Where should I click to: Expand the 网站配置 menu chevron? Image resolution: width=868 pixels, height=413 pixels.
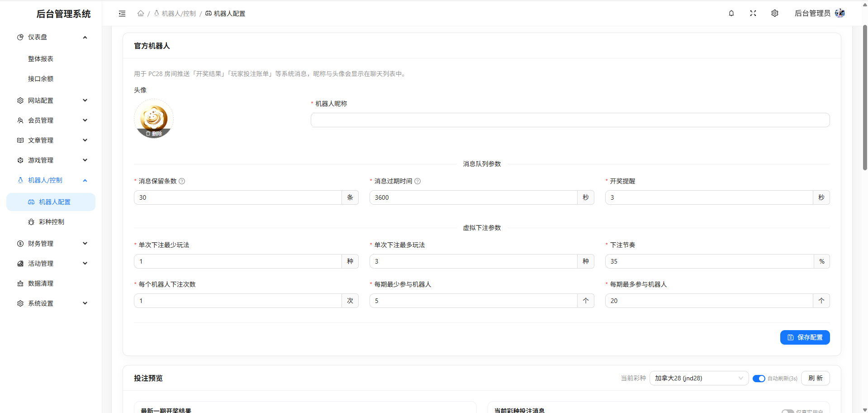(85, 101)
